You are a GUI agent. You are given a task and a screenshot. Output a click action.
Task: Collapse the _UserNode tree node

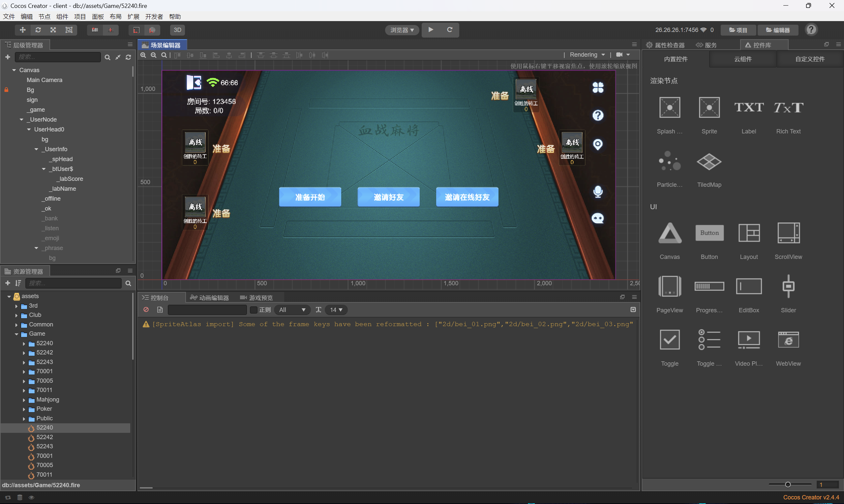pos(21,120)
